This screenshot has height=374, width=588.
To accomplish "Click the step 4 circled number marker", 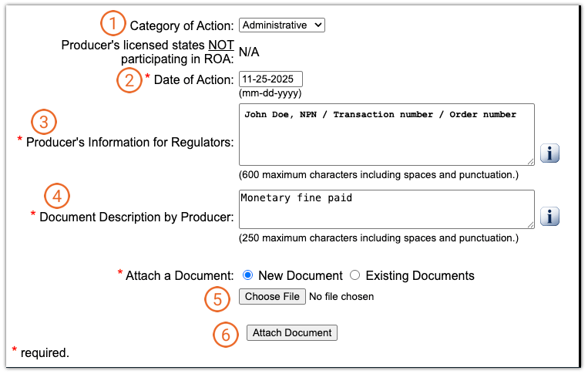I will (57, 194).
